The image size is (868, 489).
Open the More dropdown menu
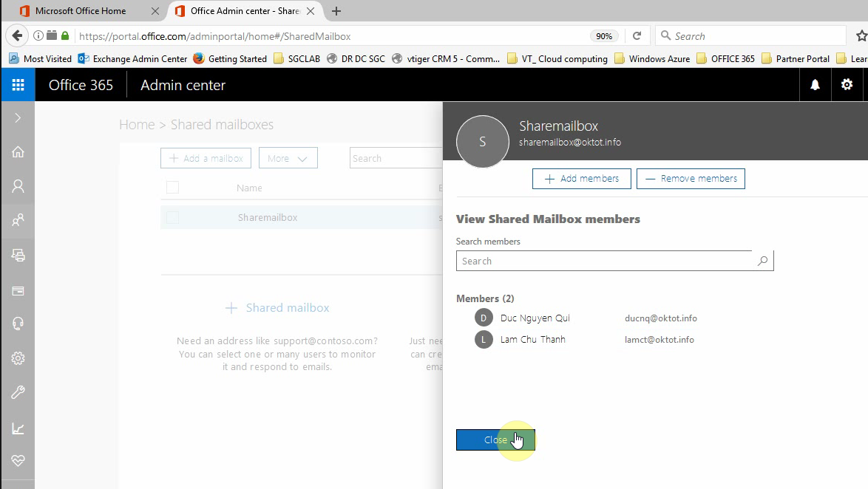288,158
